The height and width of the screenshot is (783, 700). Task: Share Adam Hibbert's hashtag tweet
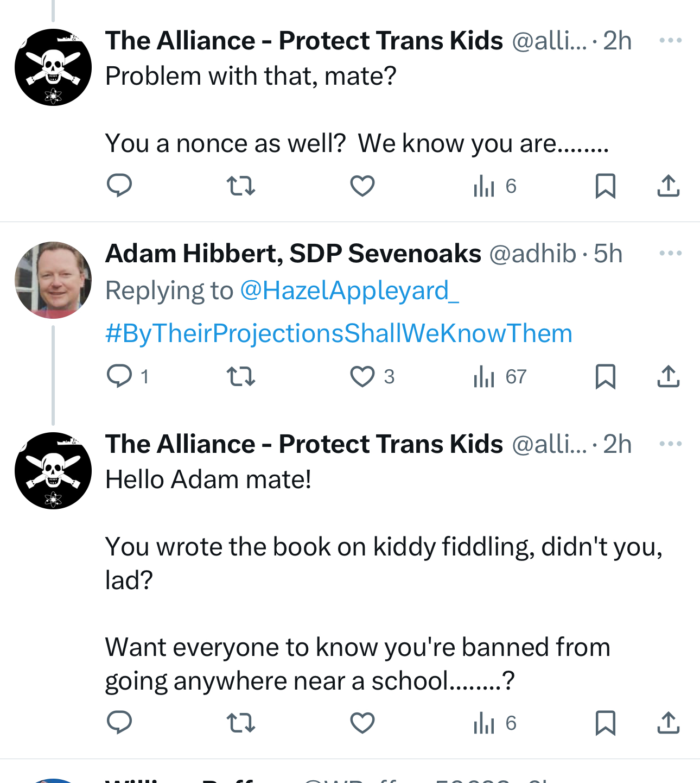coord(668,376)
